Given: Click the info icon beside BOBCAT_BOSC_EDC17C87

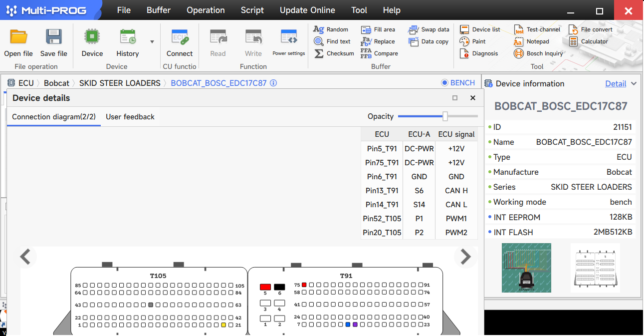Looking at the screenshot, I should (x=273, y=83).
